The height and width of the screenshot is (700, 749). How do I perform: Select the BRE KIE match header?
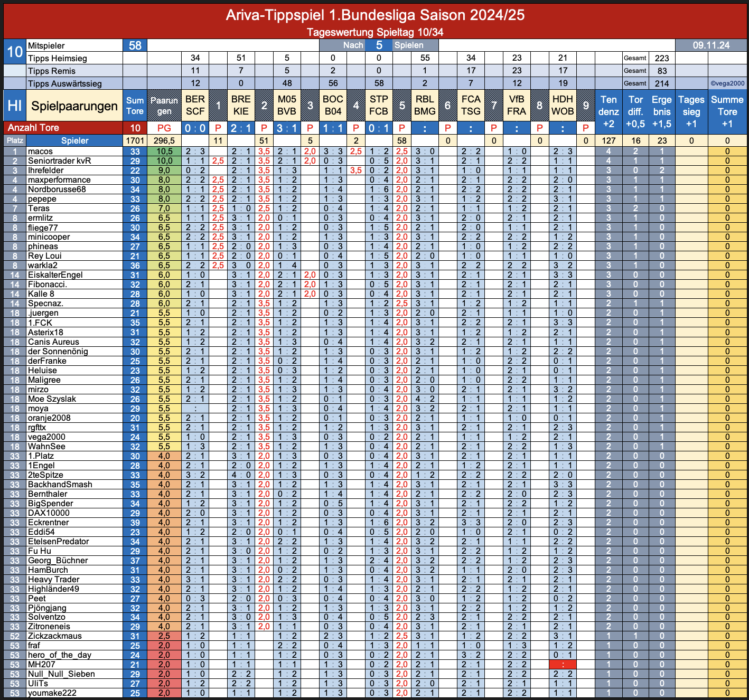click(x=241, y=106)
